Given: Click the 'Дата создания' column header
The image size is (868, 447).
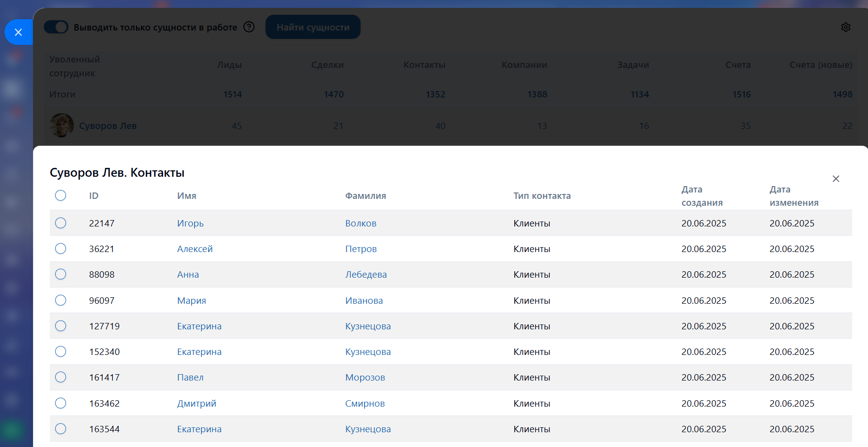Looking at the screenshot, I should 702,196.
